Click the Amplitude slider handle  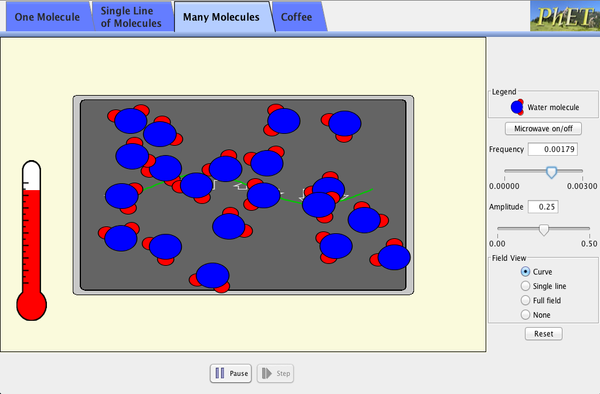pos(544,230)
